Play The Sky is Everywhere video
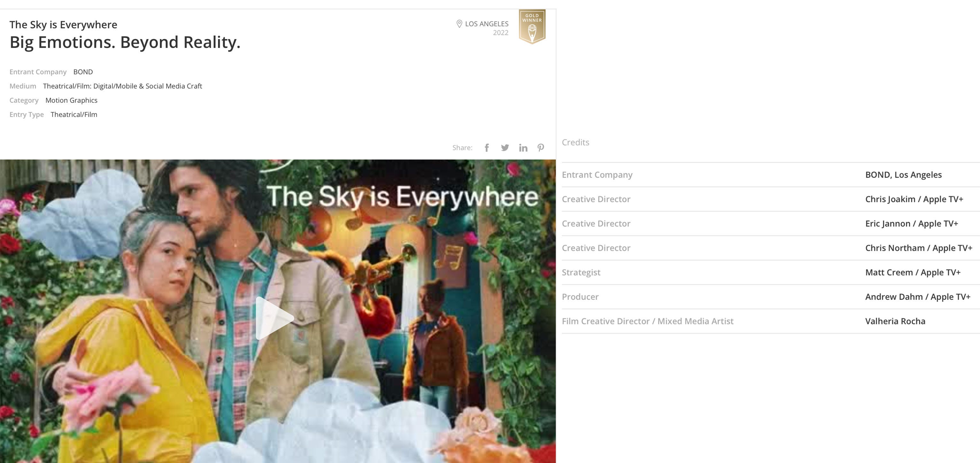 [275, 318]
